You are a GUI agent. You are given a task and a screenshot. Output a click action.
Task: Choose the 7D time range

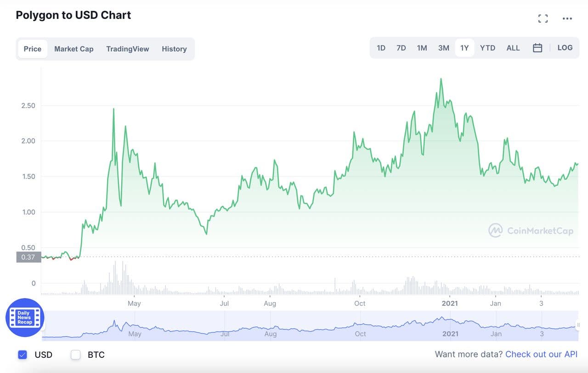(401, 48)
